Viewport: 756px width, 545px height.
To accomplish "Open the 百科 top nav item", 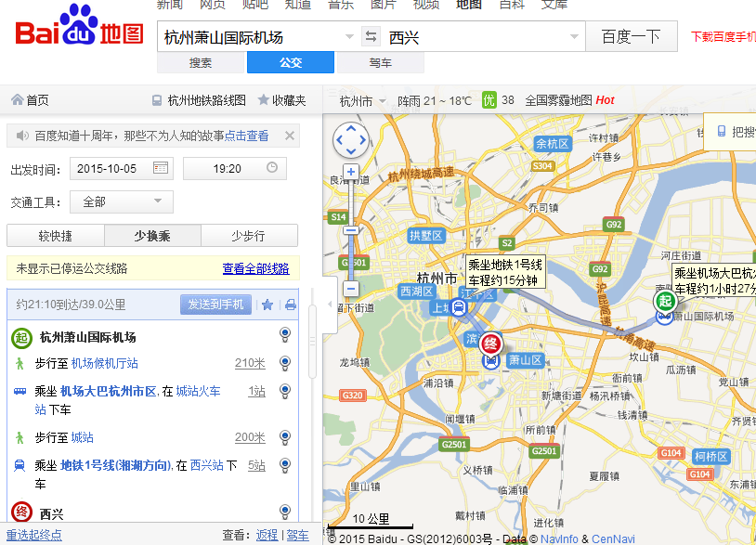I will 512,4.
